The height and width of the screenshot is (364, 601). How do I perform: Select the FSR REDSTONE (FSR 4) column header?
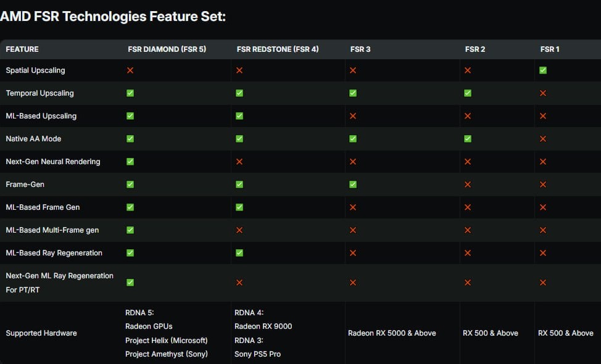278,49
